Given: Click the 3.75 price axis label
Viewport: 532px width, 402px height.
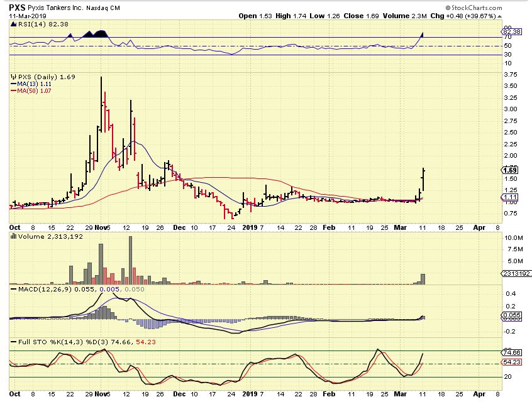Looking at the screenshot, I should pos(511,75).
